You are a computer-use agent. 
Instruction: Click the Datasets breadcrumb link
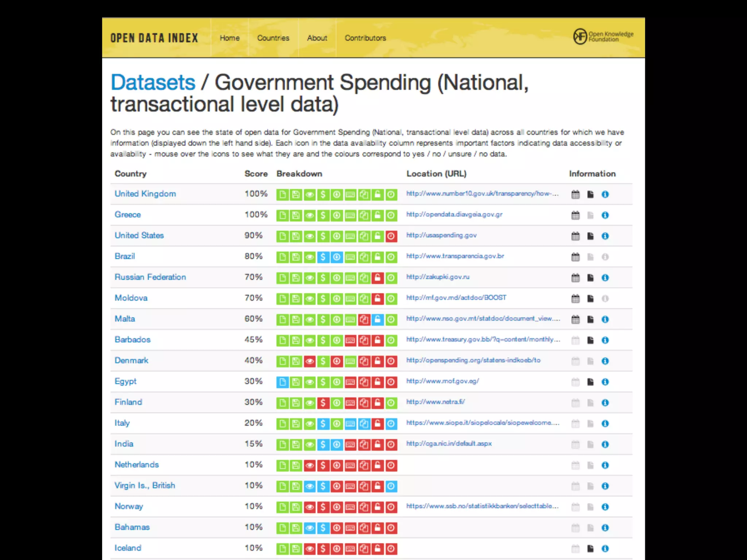153,82
